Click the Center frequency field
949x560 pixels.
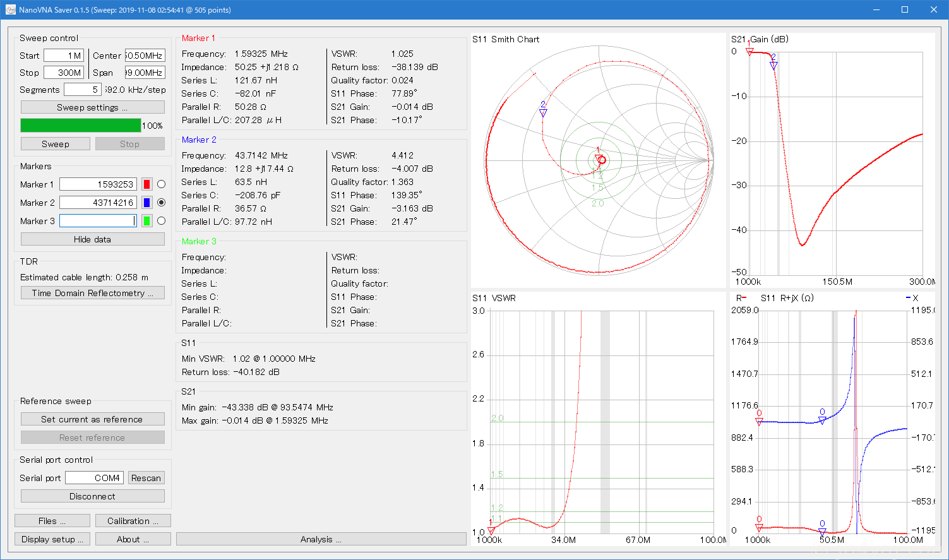click(145, 56)
